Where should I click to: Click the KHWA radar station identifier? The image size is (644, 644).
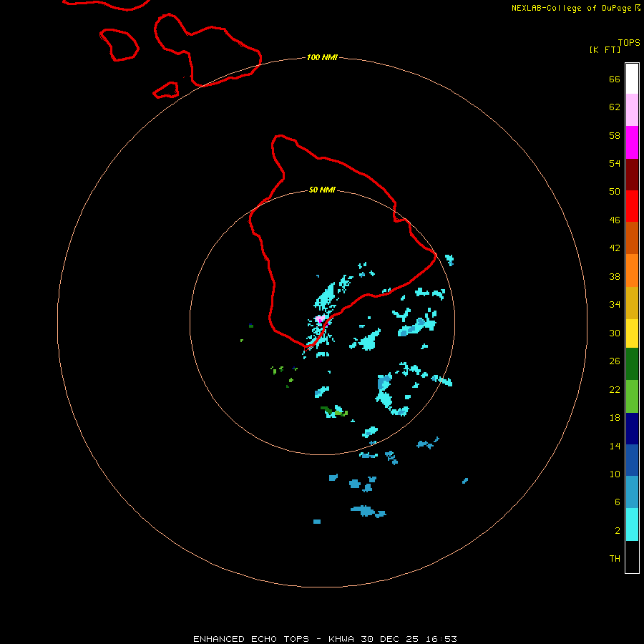coord(341,639)
